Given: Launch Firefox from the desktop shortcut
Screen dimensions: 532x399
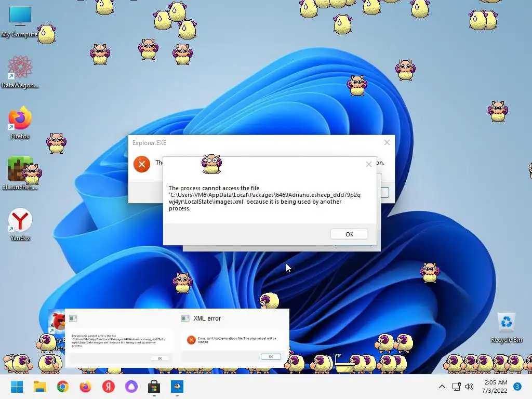Looking at the screenshot, I should [x=20, y=123].
